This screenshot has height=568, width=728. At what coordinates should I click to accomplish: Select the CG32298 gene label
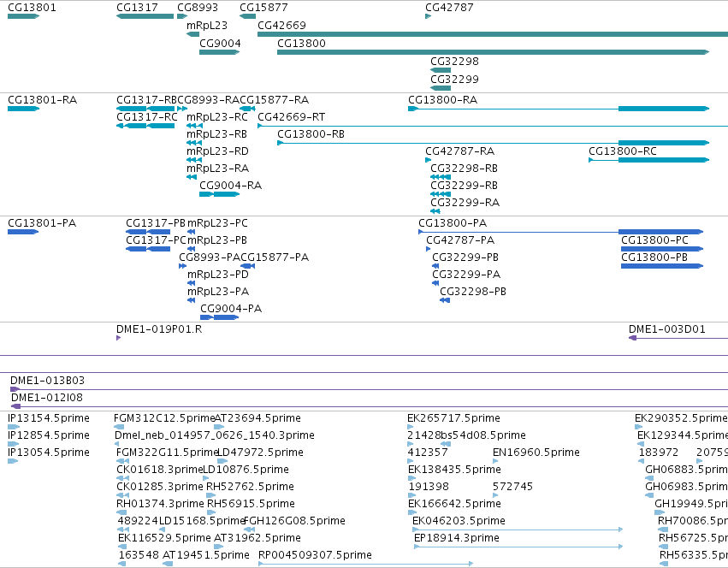[x=454, y=62]
